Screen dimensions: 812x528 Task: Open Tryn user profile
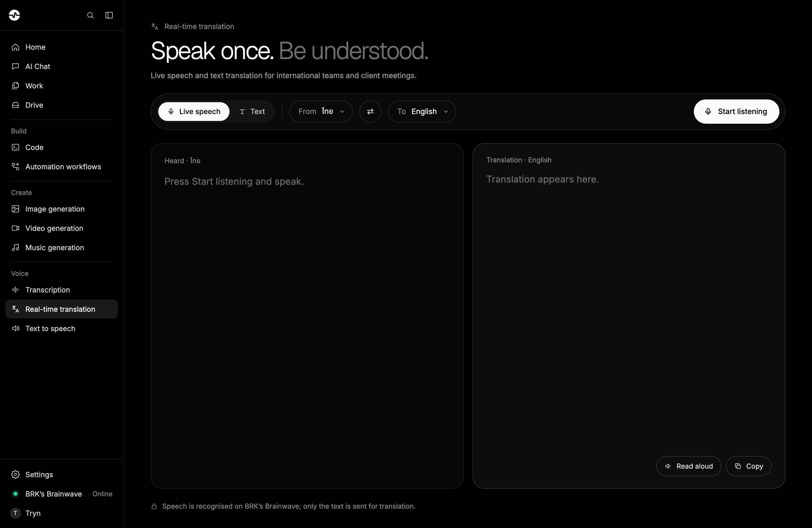tap(62, 513)
